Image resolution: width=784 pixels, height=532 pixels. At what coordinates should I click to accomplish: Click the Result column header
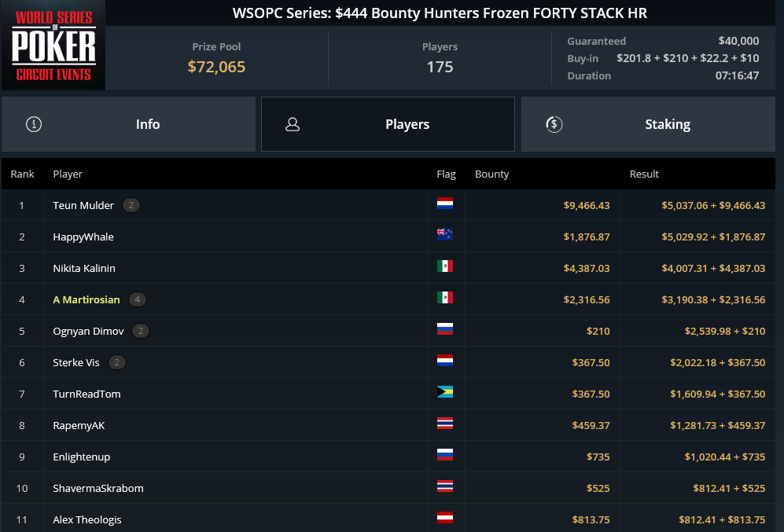[644, 174]
